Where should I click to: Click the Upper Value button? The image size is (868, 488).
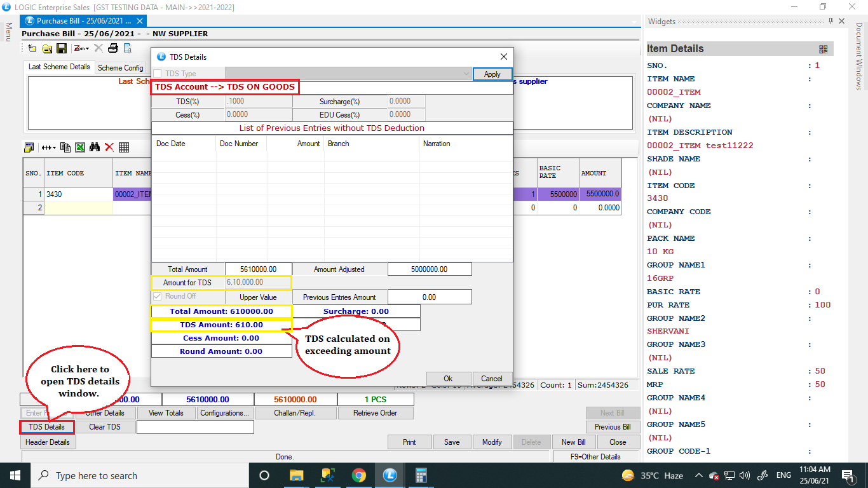pyautogui.click(x=258, y=297)
